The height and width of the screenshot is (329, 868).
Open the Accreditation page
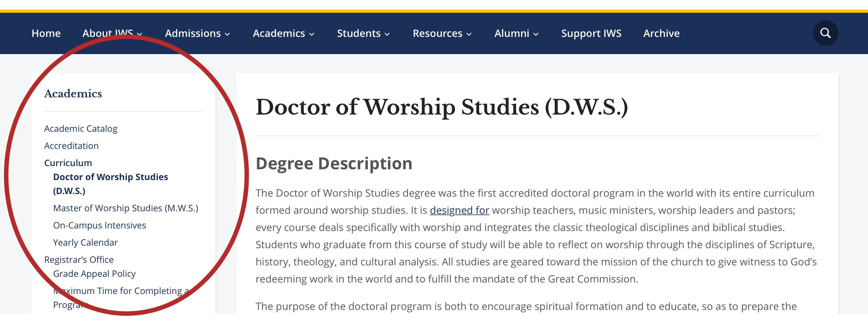coord(71,145)
